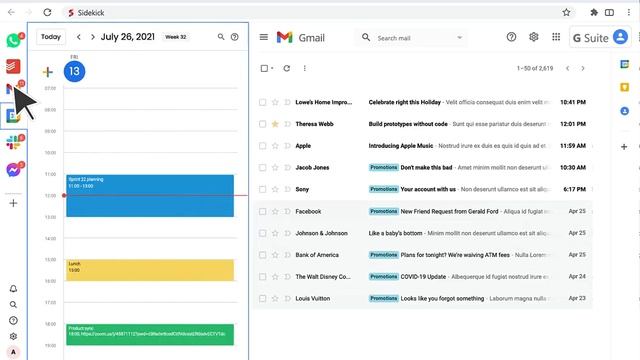Open Google apps grid
The width and height of the screenshot is (640, 360).
tap(556, 37)
